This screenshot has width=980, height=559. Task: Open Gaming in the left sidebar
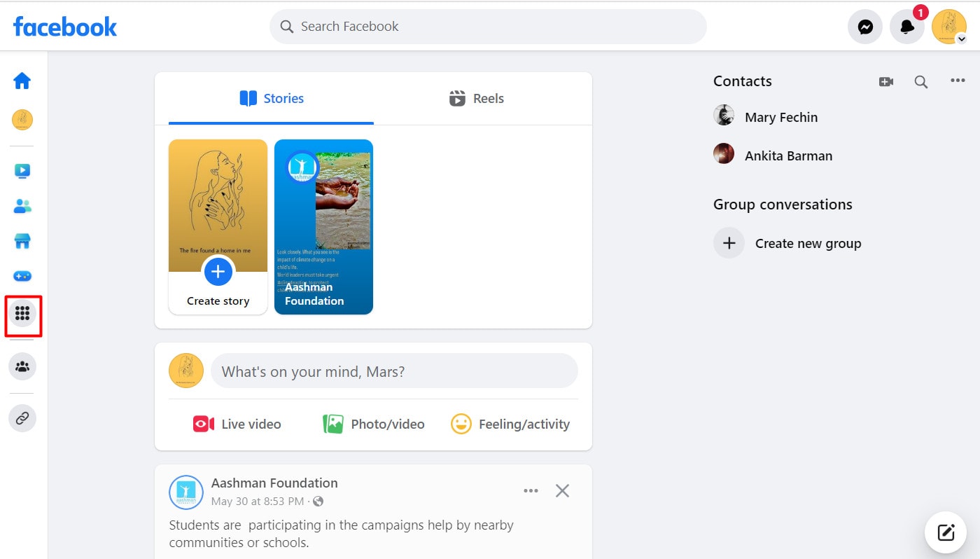22,276
